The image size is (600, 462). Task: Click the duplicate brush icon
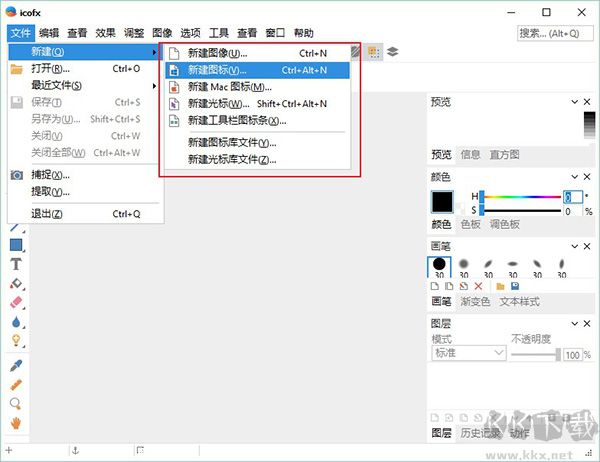[449, 286]
